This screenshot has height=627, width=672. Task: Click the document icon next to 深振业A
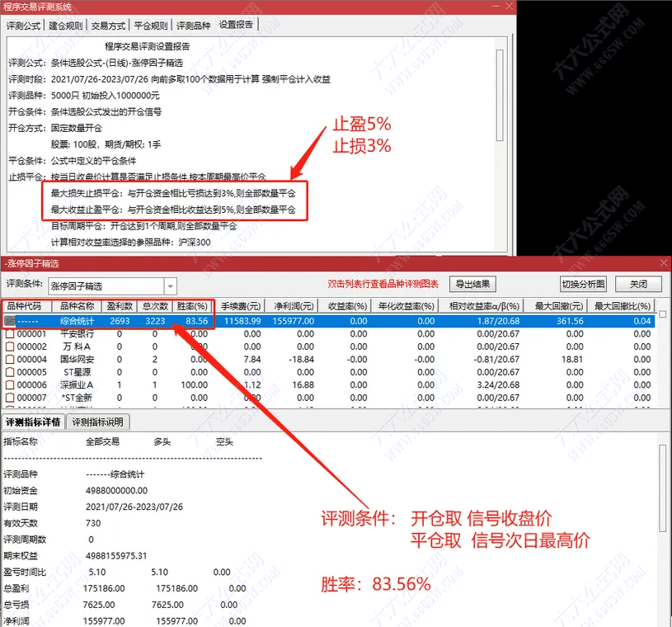(x=8, y=386)
